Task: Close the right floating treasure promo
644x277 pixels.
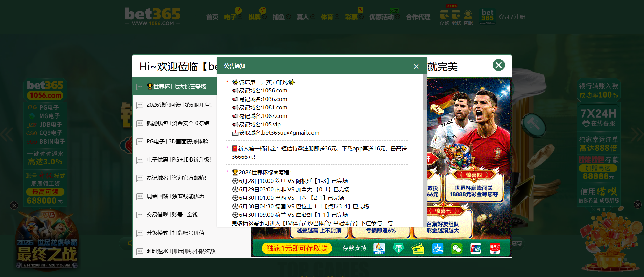Action: (x=638, y=205)
